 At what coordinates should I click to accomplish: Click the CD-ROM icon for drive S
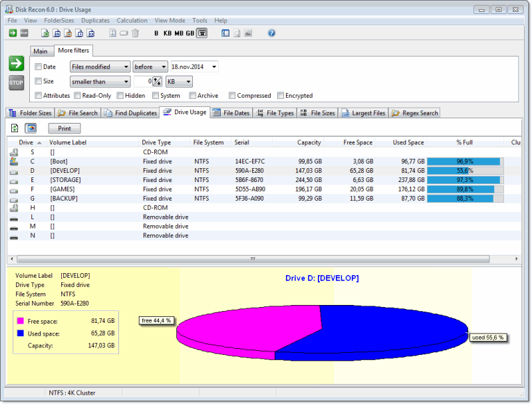pyautogui.click(x=14, y=152)
